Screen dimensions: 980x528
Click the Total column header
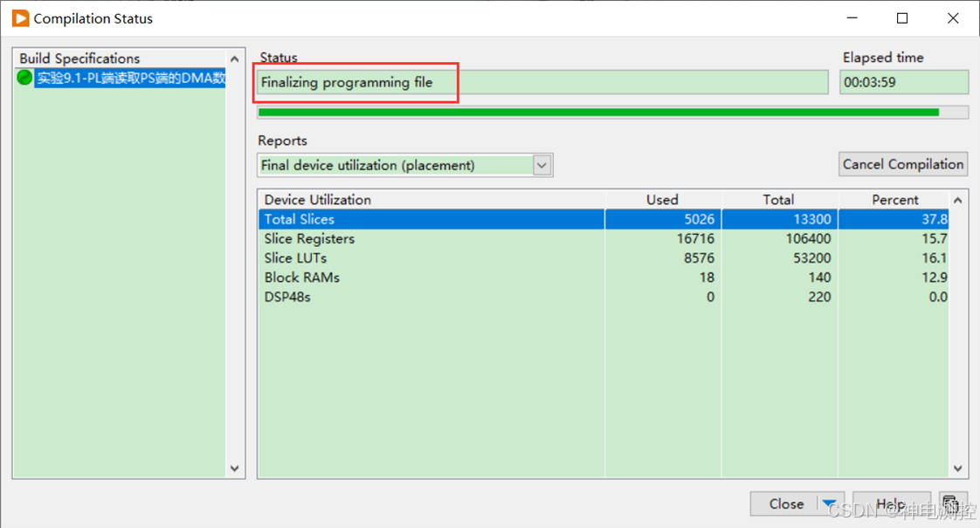[779, 200]
